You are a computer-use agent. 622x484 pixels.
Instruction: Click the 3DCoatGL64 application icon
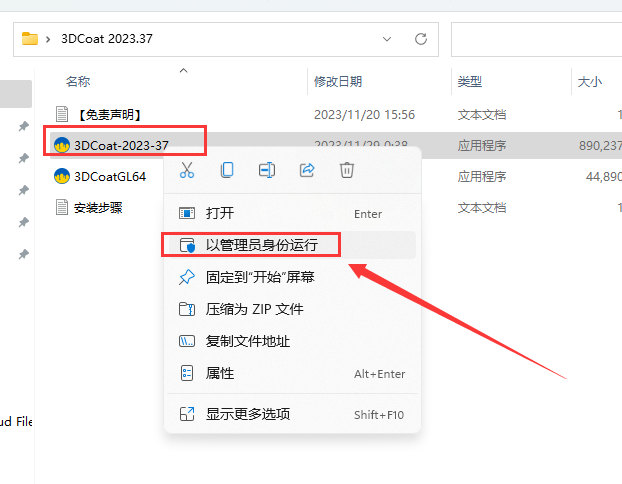(x=62, y=177)
